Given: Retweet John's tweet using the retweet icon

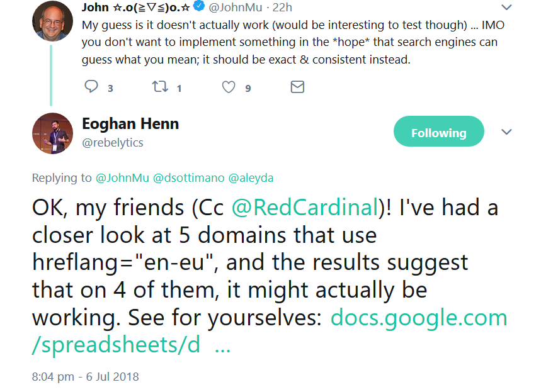Looking at the screenshot, I should click(159, 87).
